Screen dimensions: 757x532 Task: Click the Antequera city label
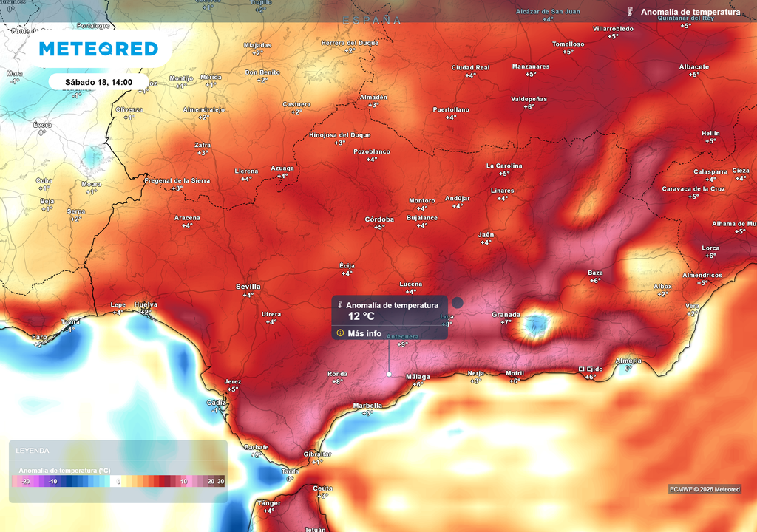tap(403, 336)
